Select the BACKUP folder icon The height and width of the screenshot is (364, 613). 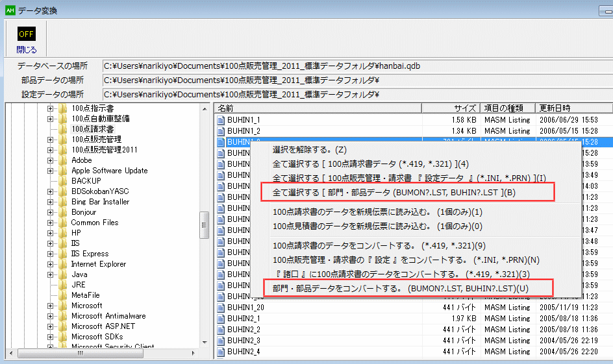tap(62, 181)
